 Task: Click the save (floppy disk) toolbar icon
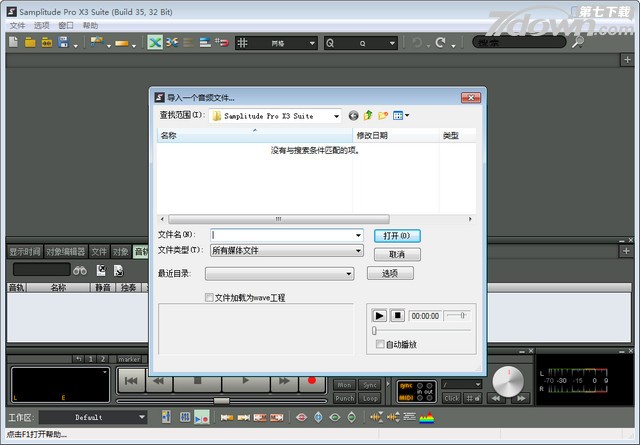[x=63, y=42]
